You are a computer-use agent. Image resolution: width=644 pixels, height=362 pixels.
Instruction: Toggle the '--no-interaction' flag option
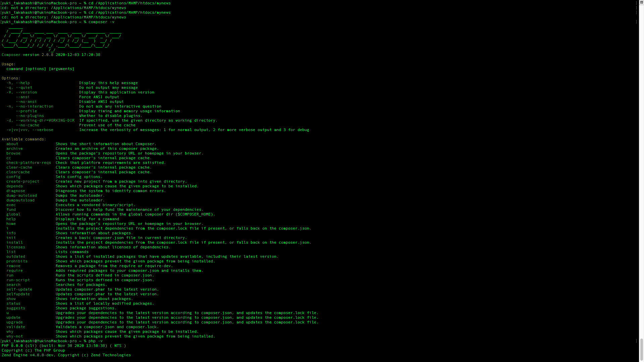[x=35, y=106]
